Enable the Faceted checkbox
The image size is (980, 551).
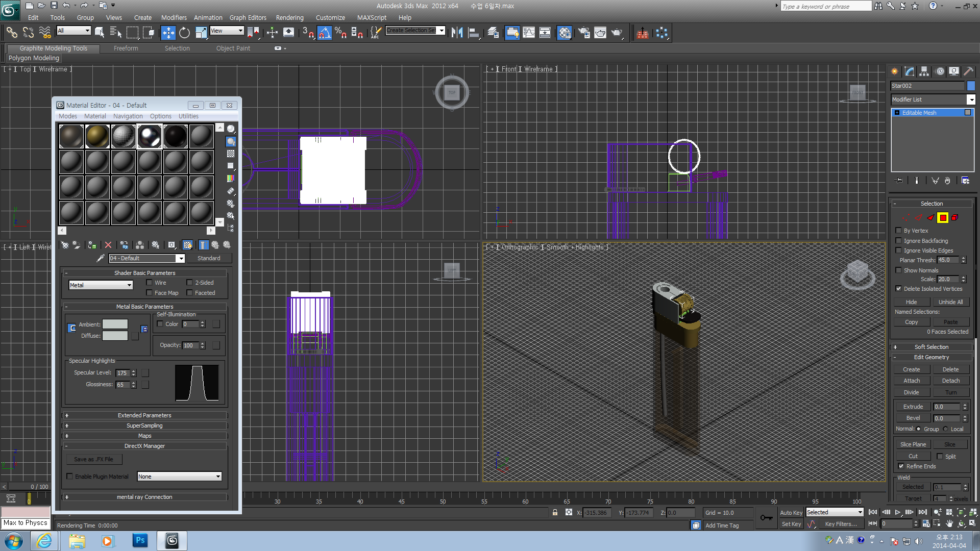[189, 292]
